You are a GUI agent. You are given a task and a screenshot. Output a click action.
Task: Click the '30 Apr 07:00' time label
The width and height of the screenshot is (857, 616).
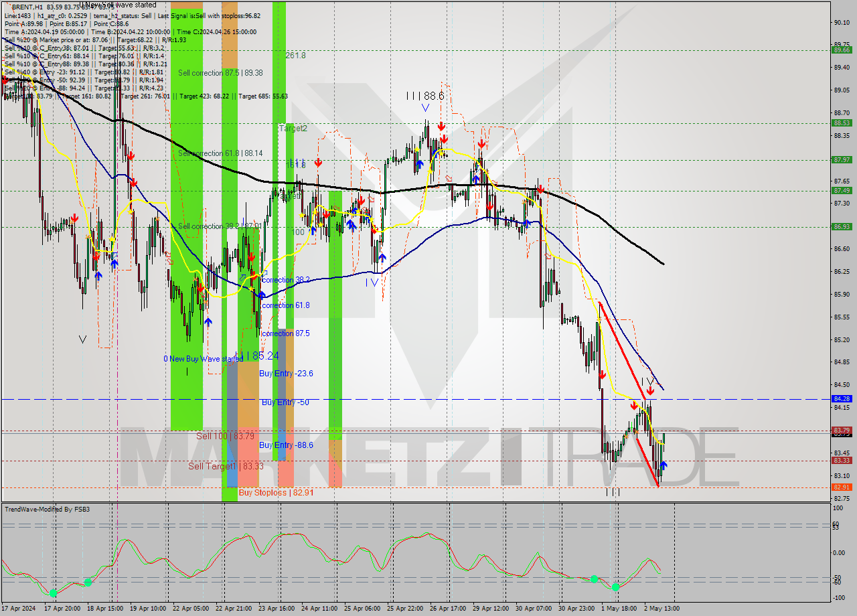(534, 609)
